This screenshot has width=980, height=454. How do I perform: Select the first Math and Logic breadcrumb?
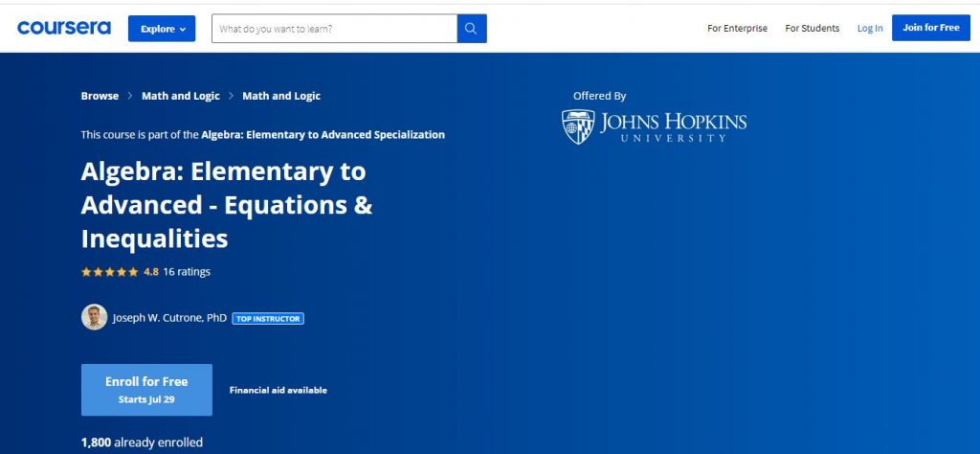pyautogui.click(x=180, y=97)
